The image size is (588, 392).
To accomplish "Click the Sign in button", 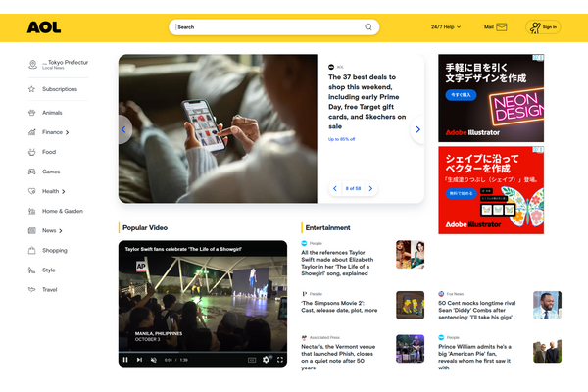I will point(543,27).
